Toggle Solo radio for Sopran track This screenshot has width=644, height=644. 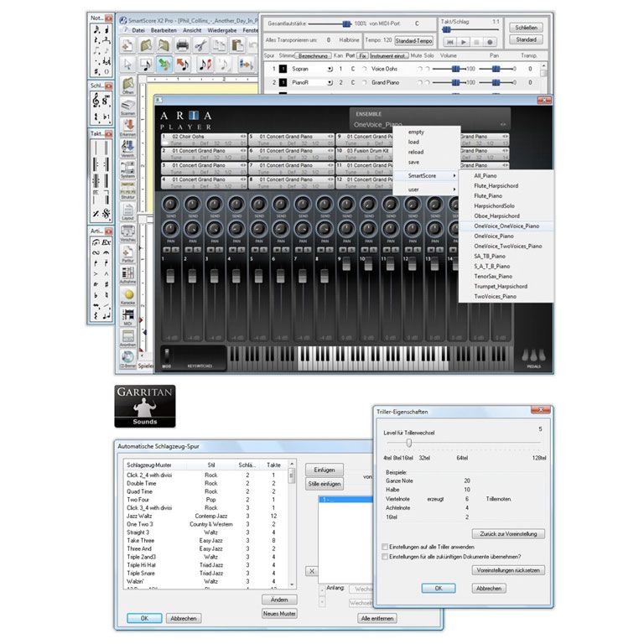click(428, 69)
